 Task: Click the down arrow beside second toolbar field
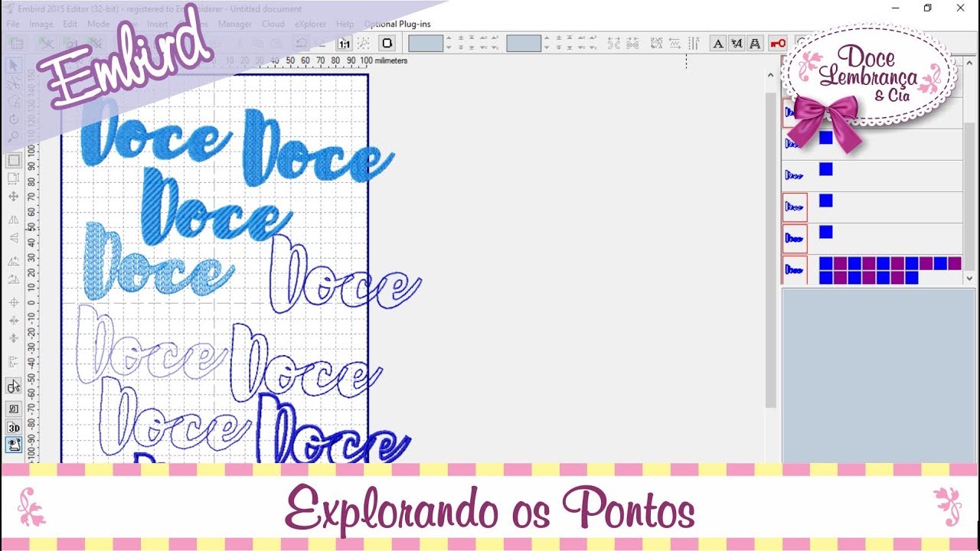click(547, 48)
